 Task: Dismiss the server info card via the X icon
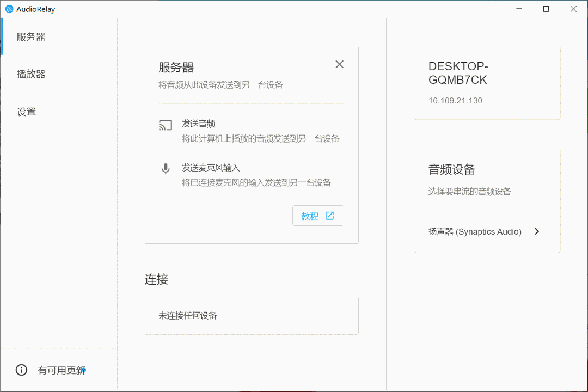[339, 64]
